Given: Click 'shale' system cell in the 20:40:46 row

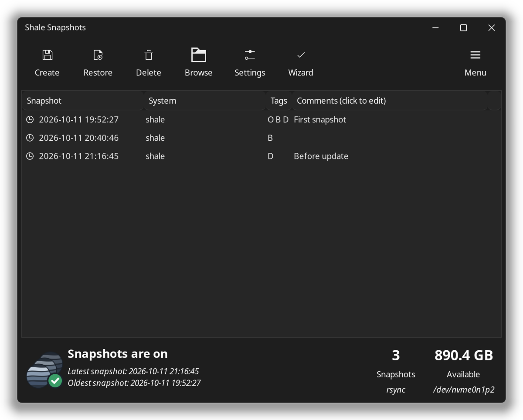Looking at the screenshot, I should point(155,138).
